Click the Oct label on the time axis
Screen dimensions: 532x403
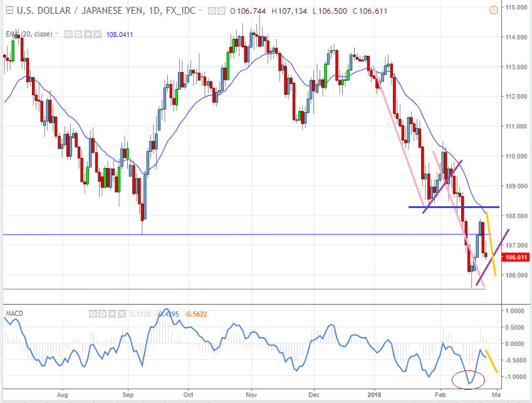pyautogui.click(x=188, y=395)
